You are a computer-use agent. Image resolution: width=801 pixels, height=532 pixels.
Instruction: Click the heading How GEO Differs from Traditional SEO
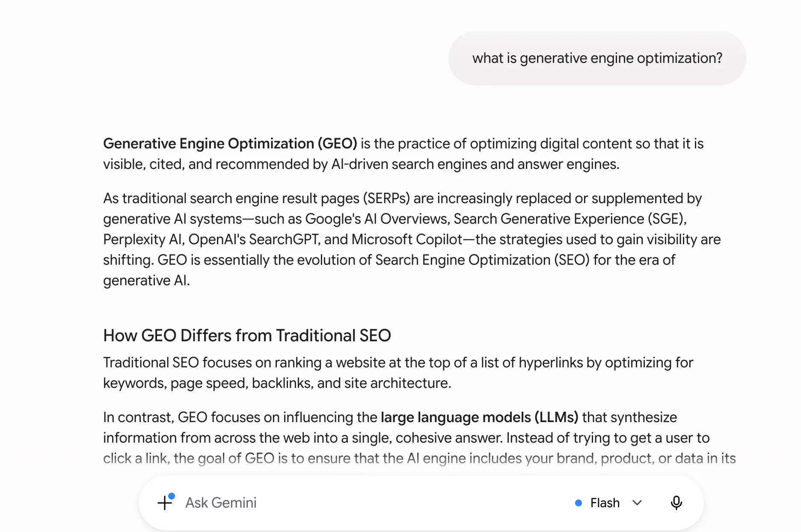[x=247, y=336]
